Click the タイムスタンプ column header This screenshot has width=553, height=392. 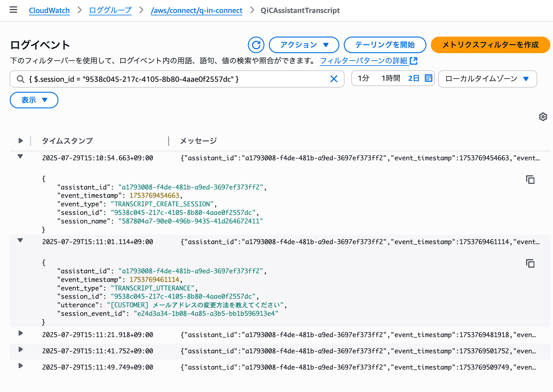(67, 141)
